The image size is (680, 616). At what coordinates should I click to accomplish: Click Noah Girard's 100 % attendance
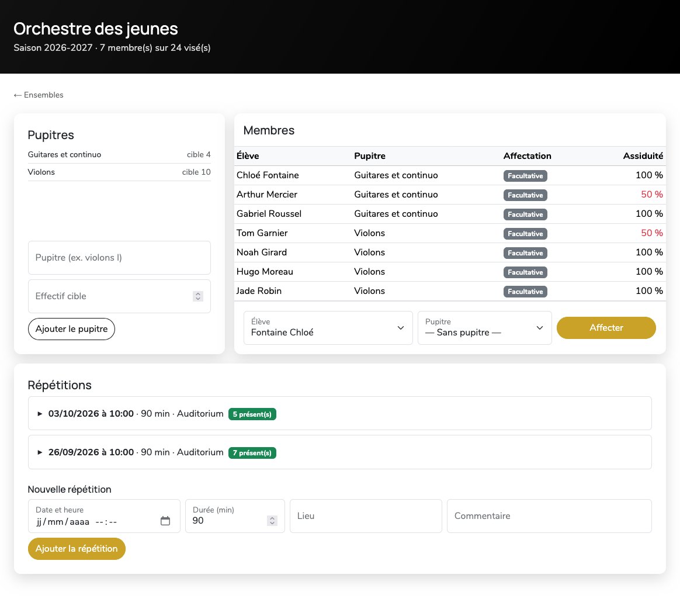point(649,252)
